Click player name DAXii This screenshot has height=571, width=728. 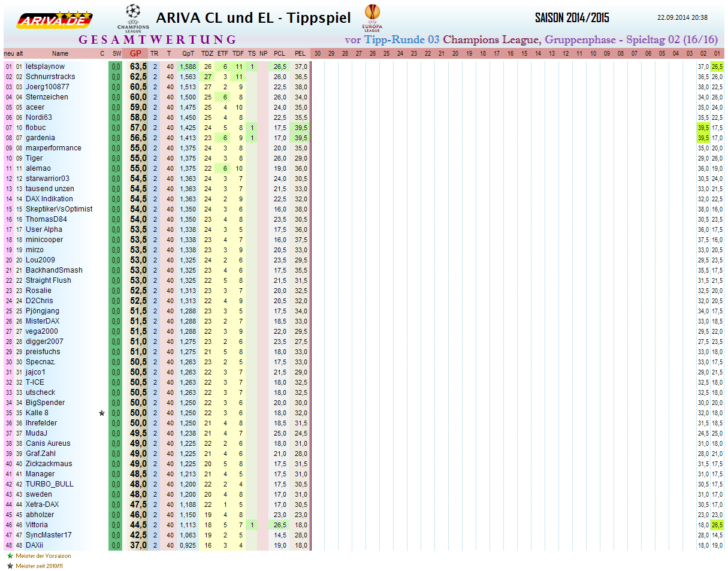(x=35, y=545)
